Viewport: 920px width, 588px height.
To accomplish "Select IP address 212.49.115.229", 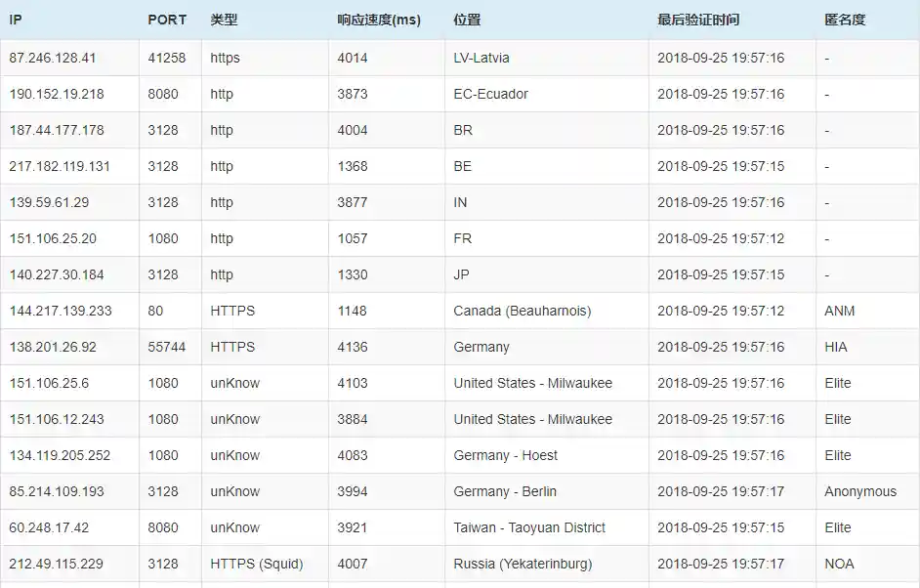I will coord(57,564).
